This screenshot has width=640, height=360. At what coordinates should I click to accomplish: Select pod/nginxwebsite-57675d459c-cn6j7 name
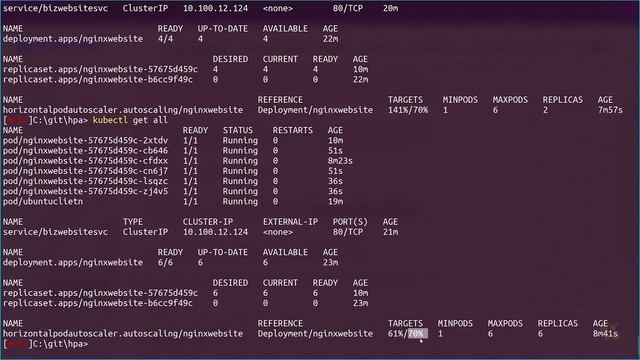point(85,171)
